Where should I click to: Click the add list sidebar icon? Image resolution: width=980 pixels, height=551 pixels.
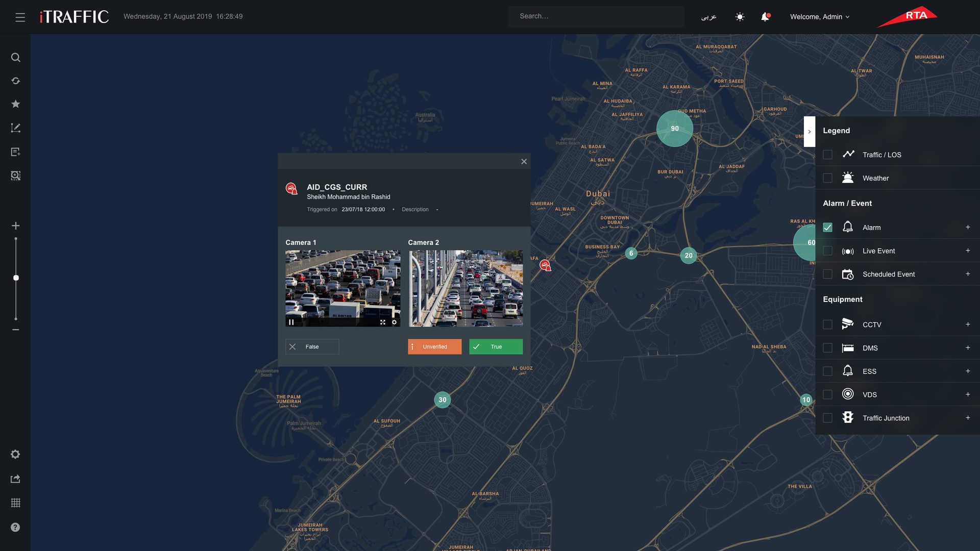pyautogui.click(x=16, y=152)
